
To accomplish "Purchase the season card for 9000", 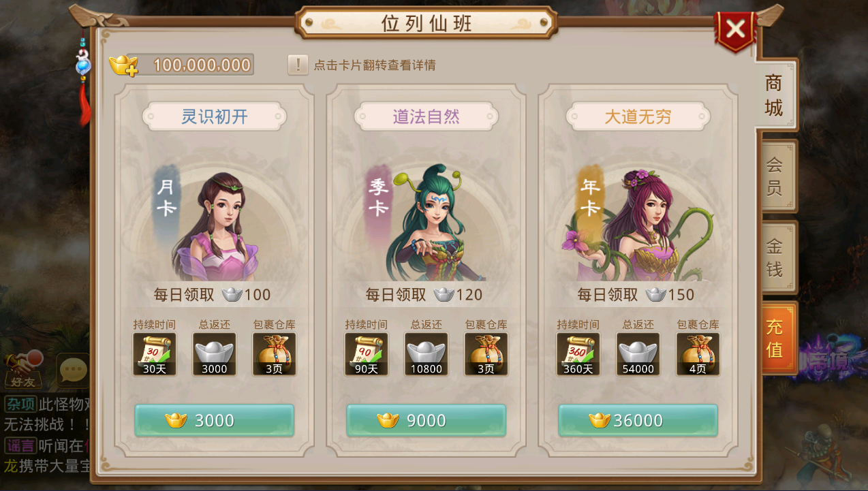I will tap(427, 421).
